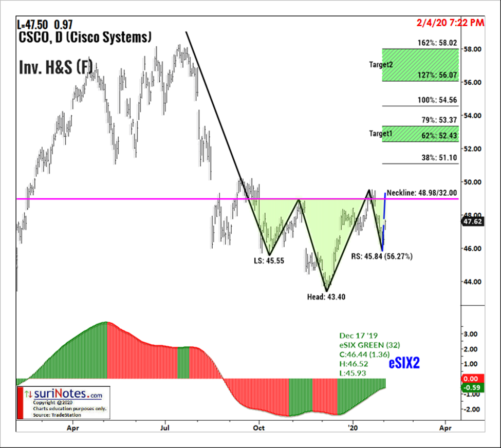Select the Inv. H&S (F) pattern label
Screen dimensions: 501x448
tap(55, 68)
